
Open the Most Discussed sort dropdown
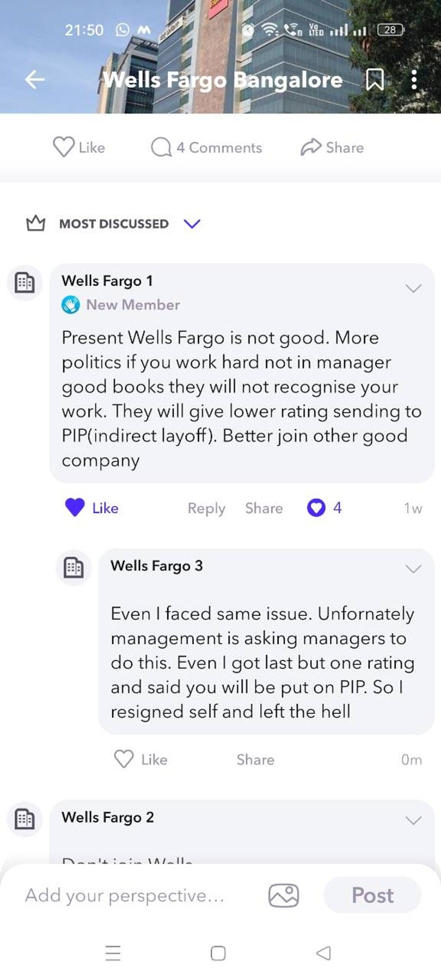[192, 223]
